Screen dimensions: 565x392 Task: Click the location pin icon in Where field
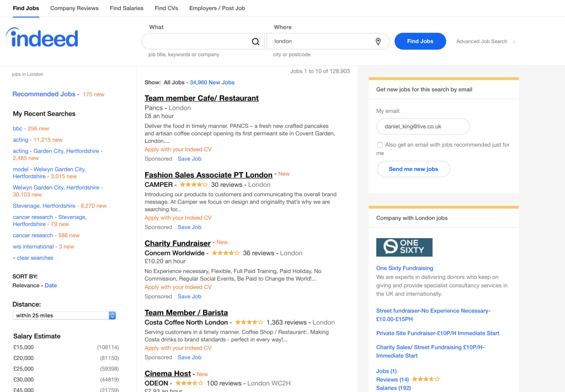378,41
